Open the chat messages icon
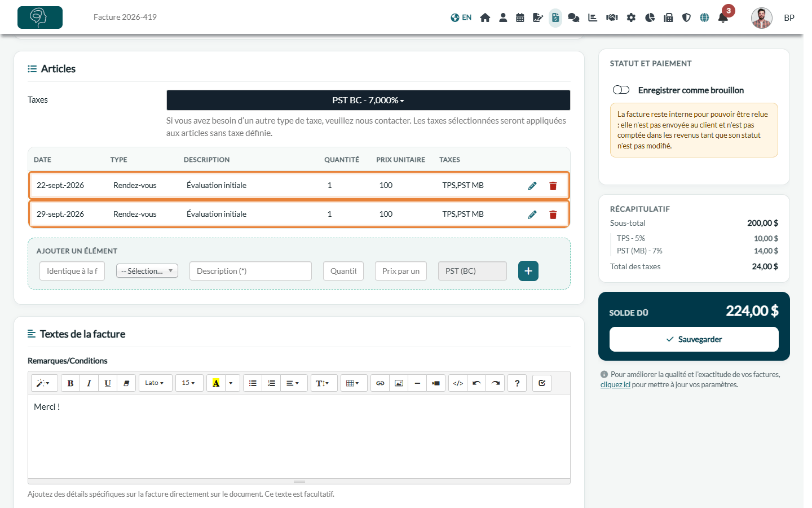Image resolution: width=812 pixels, height=508 pixels. pos(573,17)
